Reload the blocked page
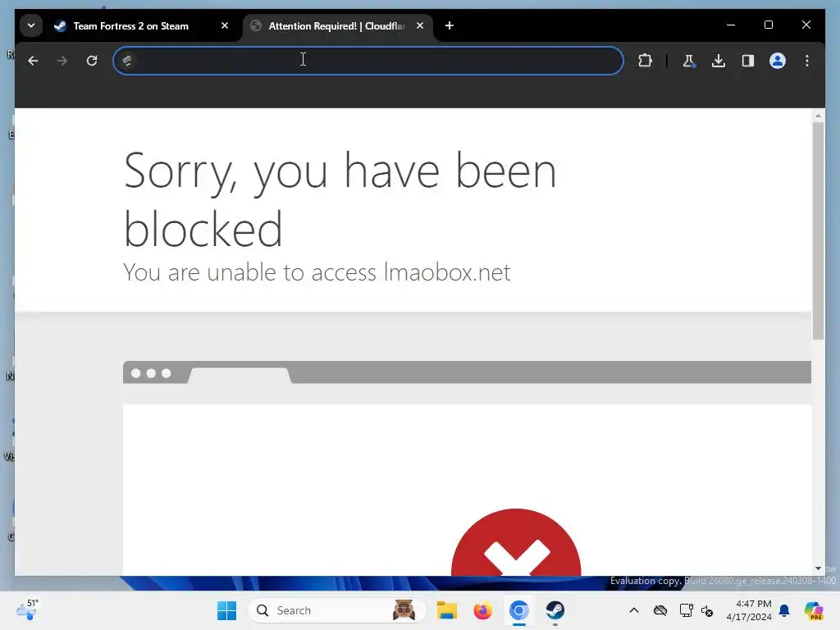 [92, 61]
